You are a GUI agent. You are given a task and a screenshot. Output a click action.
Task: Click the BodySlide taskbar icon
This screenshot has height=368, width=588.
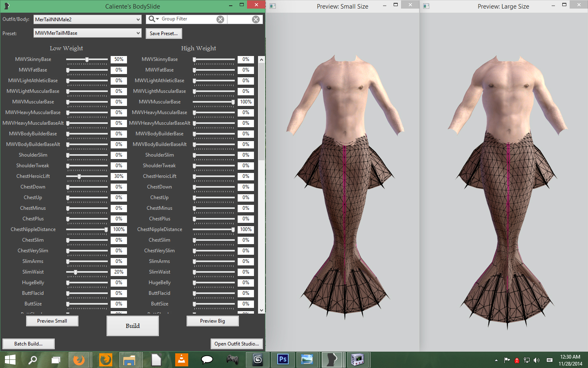[332, 360]
